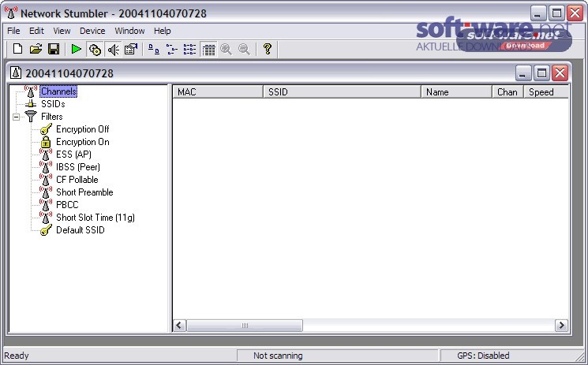Collapse the Filters tree branch

tap(16, 117)
